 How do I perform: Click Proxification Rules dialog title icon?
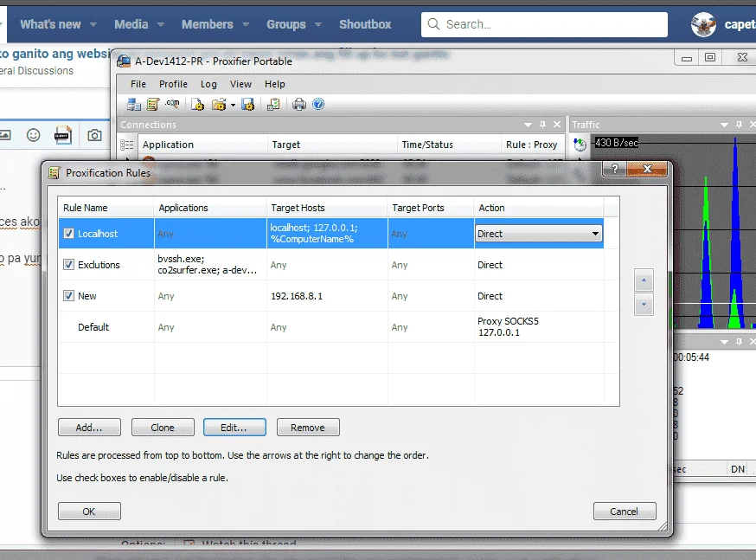[x=54, y=173]
